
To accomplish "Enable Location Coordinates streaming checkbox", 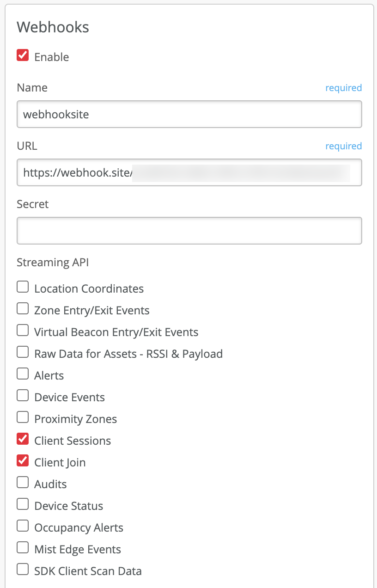I will (23, 288).
